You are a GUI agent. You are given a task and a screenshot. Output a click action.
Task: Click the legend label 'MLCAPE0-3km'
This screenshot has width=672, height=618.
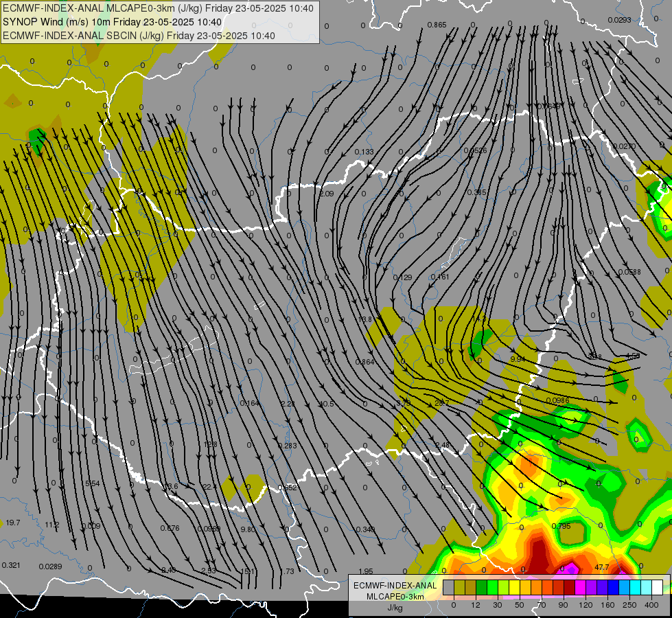[x=395, y=597]
